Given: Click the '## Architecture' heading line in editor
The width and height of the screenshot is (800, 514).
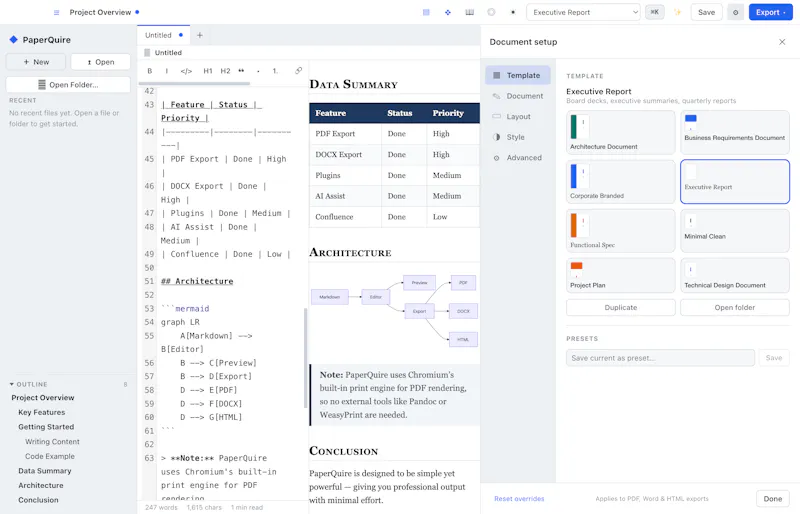Looking at the screenshot, I should (197, 281).
